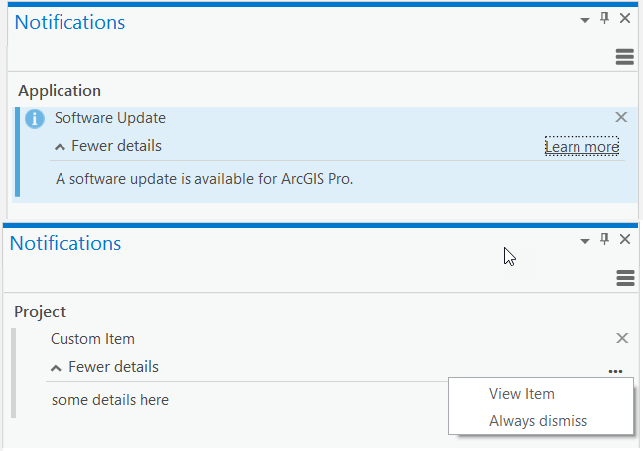Click the Custom Item notification title
This screenshot has height=451, width=643.
click(93, 339)
